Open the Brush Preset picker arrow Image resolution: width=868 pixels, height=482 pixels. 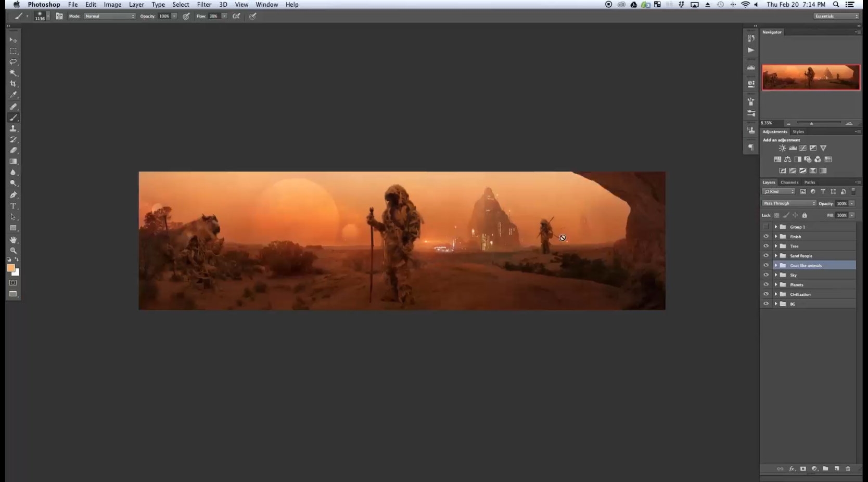click(48, 16)
